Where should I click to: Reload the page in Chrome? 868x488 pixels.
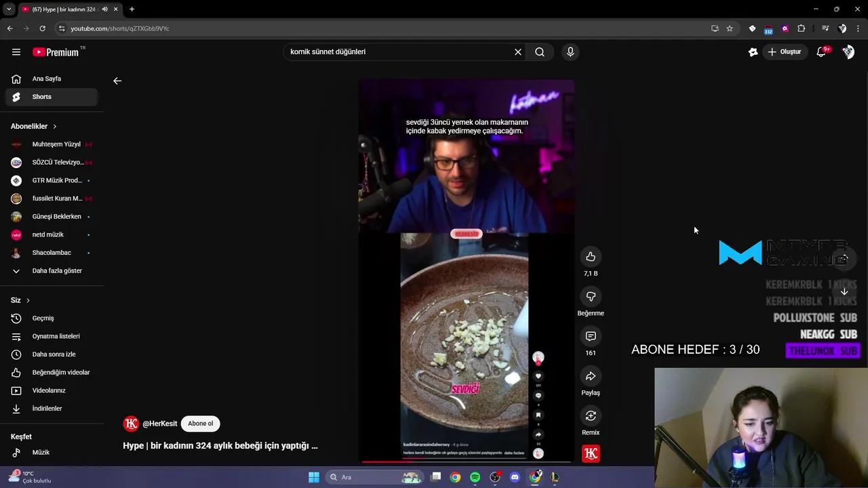click(x=42, y=28)
